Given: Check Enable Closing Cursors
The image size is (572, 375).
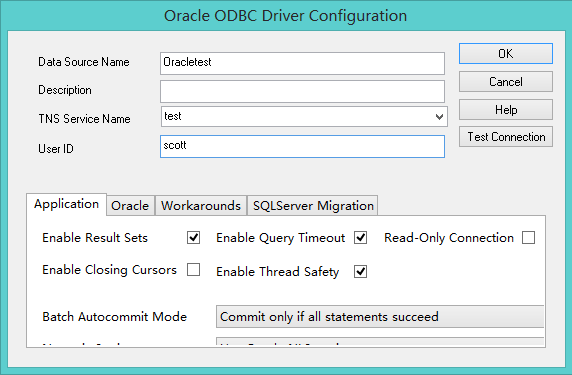Looking at the screenshot, I should [x=193, y=270].
